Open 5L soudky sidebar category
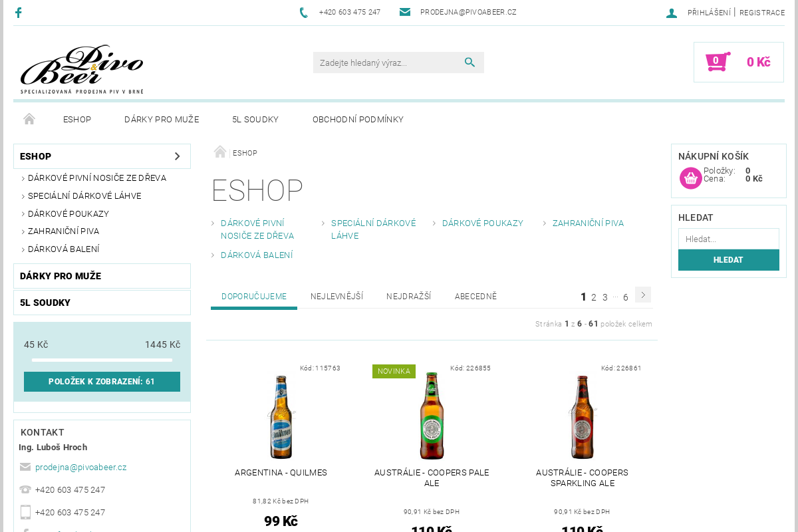 (x=102, y=303)
